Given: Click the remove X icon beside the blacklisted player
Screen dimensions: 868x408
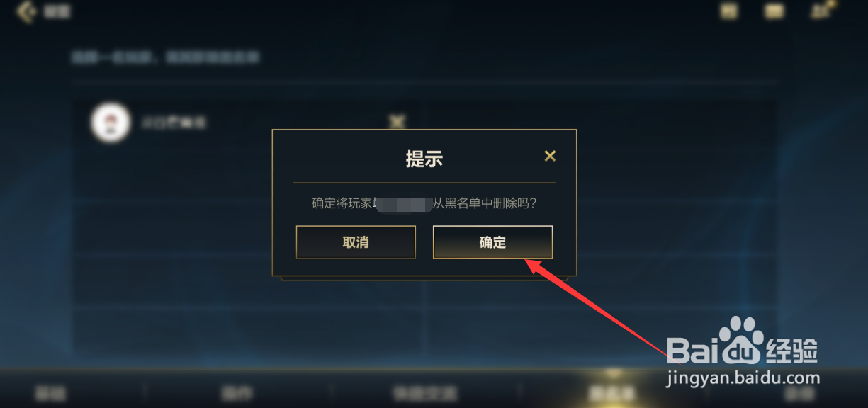Looking at the screenshot, I should click(x=397, y=122).
